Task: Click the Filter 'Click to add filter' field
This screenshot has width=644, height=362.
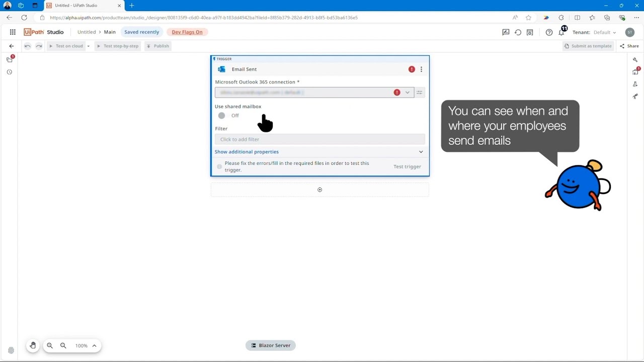Action: tap(319, 139)
